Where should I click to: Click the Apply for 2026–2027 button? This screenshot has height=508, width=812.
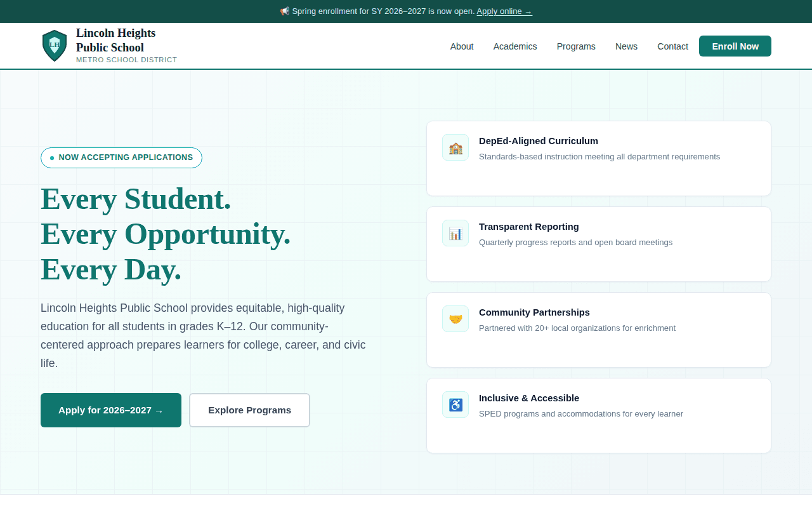[x=111, y=410]
